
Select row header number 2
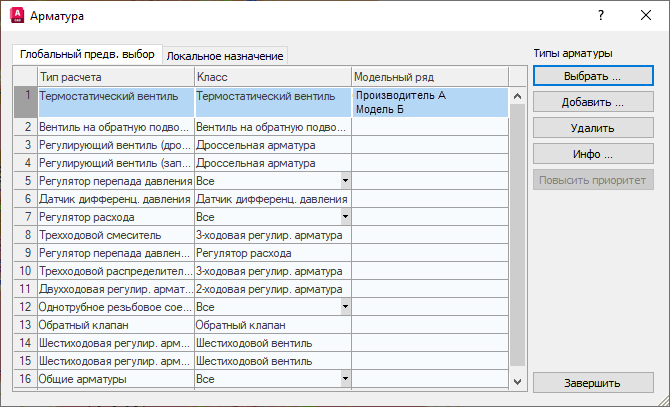(26, 127)
